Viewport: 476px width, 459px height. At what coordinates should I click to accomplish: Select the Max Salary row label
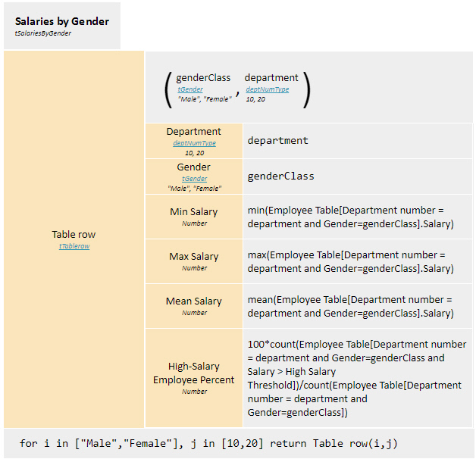pyautogui.click(x=194, y=257)
